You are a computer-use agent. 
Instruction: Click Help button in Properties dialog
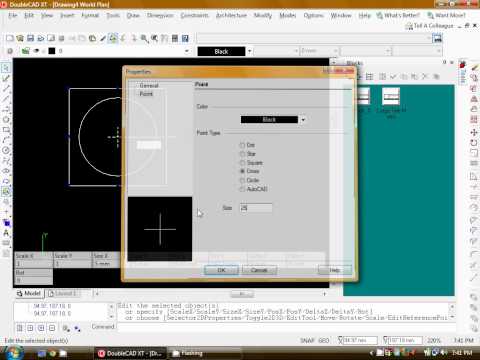335,270
